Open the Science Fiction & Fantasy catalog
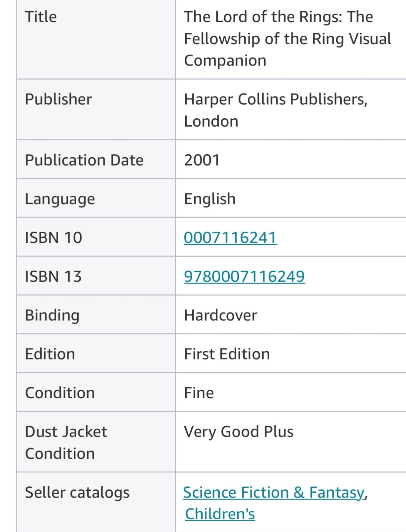Image resolution: width=406 pixels, height=532 pixels. (x=274, y=492)
